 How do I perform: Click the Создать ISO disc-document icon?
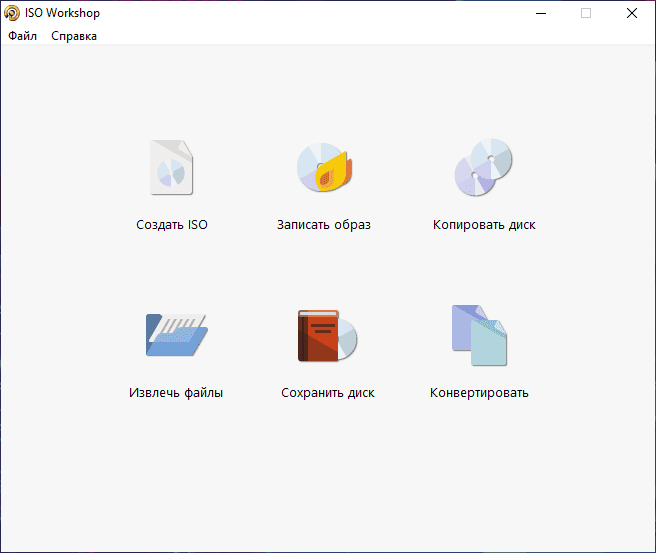click(x=172, y=167)
